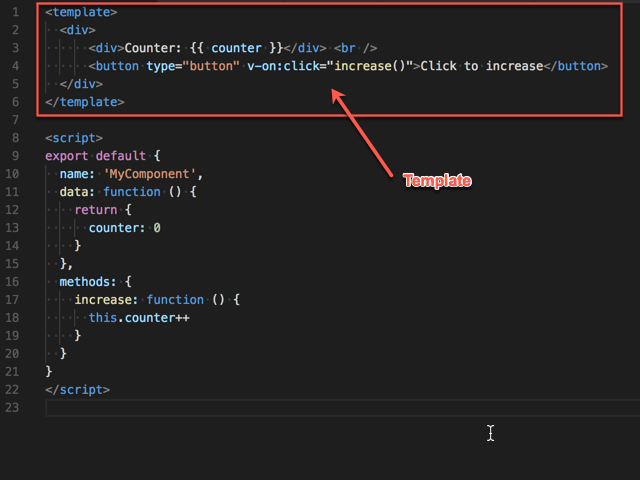Click the 'Click to increase' button text
The width and height of the screenshot is (640, 480).
pos(480,66)
